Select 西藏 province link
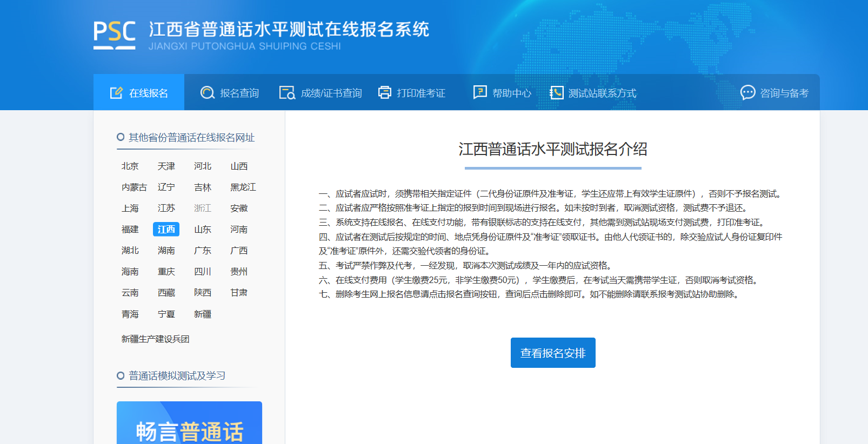Screen dimensions: 868x444 click(x=166, y=292)
